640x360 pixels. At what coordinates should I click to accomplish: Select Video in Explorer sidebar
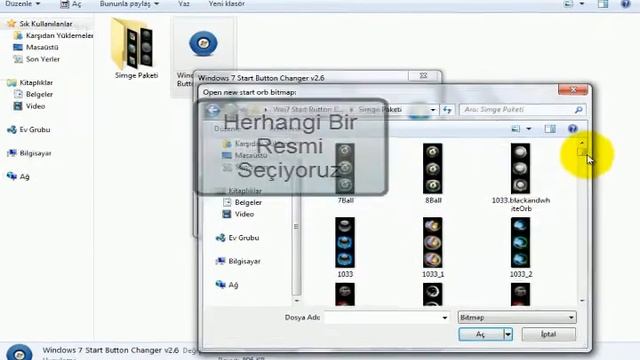(x=29, y=106)
